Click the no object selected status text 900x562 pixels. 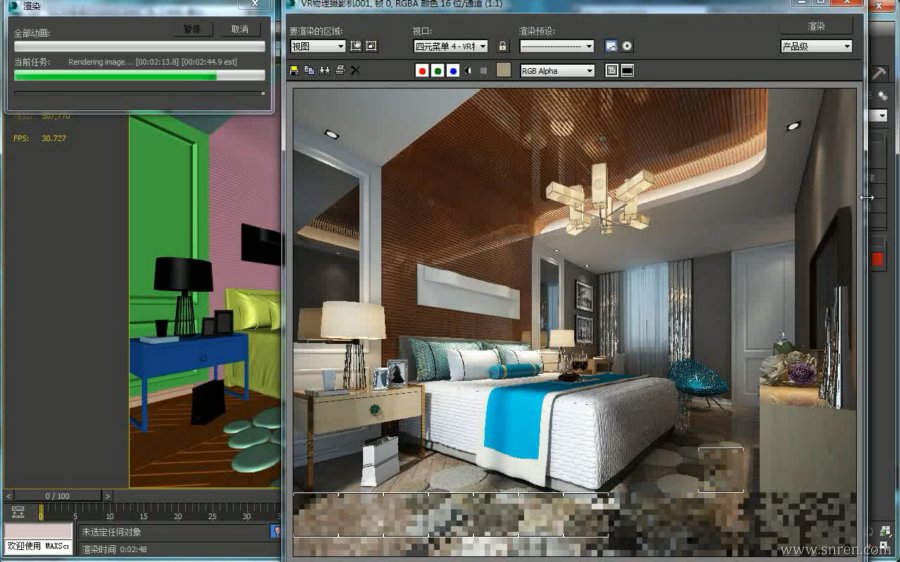point(111,532)
